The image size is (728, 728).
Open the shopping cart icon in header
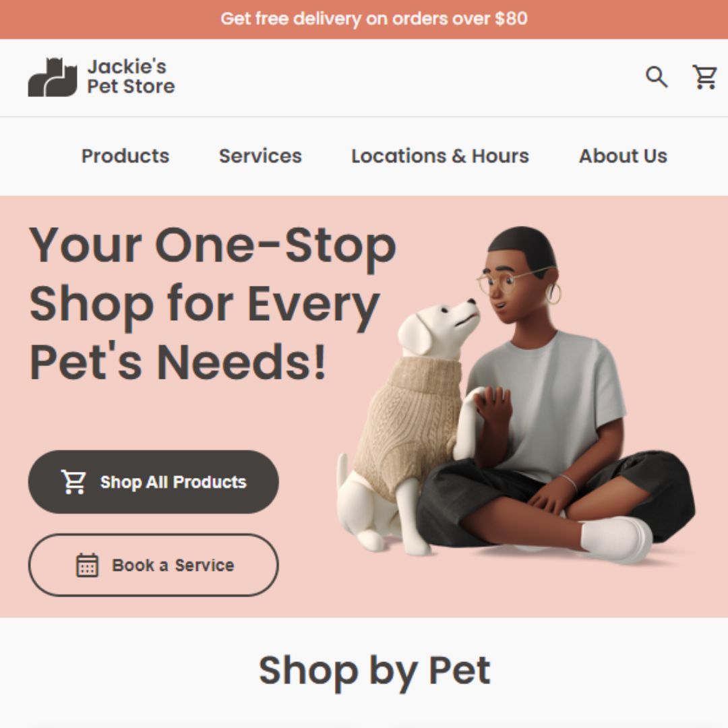click(705, 77)
